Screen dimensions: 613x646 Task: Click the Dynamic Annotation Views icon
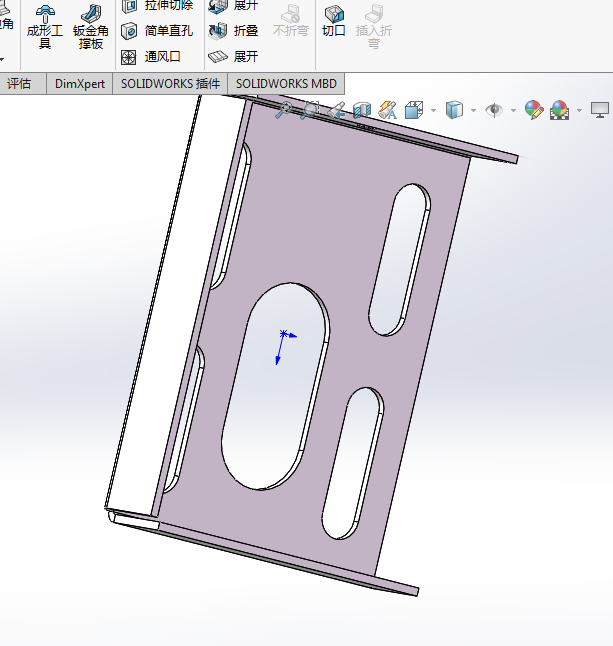(387, 110)
